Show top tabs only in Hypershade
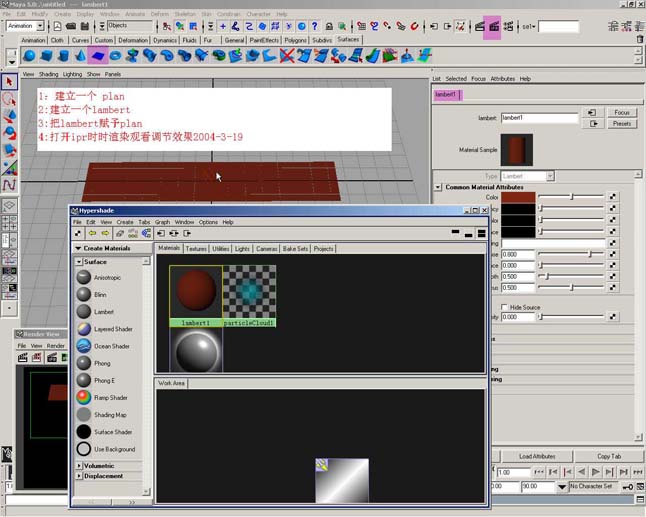Viewport: 646px width, 517px height. click(455, 233)
